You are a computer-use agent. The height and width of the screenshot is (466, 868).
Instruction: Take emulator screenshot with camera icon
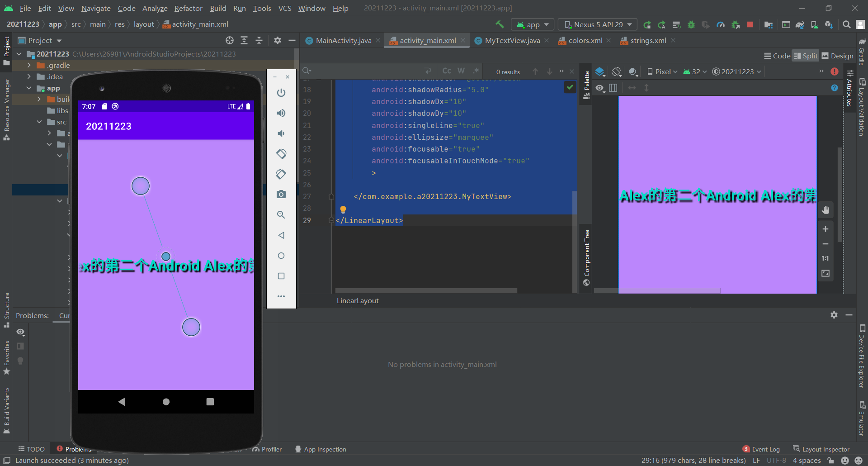click(281, 195)
